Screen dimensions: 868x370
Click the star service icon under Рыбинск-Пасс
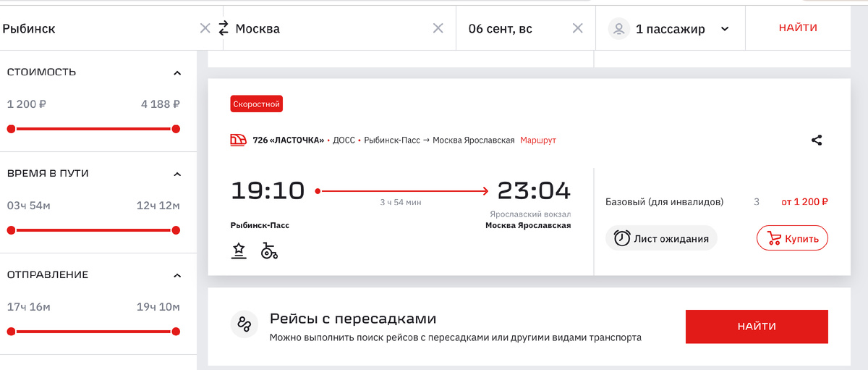[x=239, y=251]
